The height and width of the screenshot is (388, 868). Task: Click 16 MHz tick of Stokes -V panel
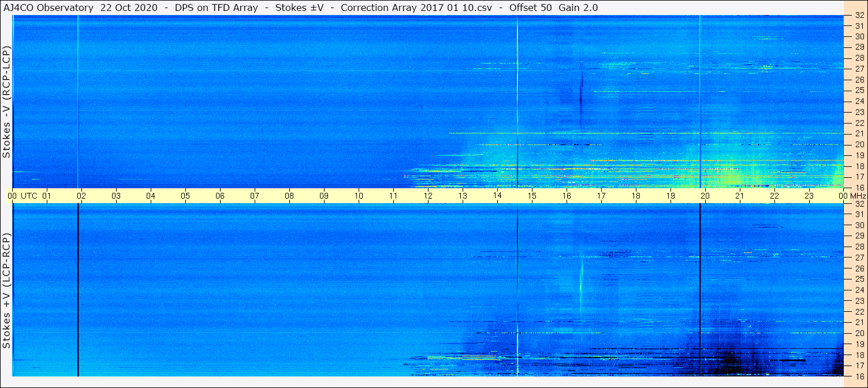click(859, 188)
